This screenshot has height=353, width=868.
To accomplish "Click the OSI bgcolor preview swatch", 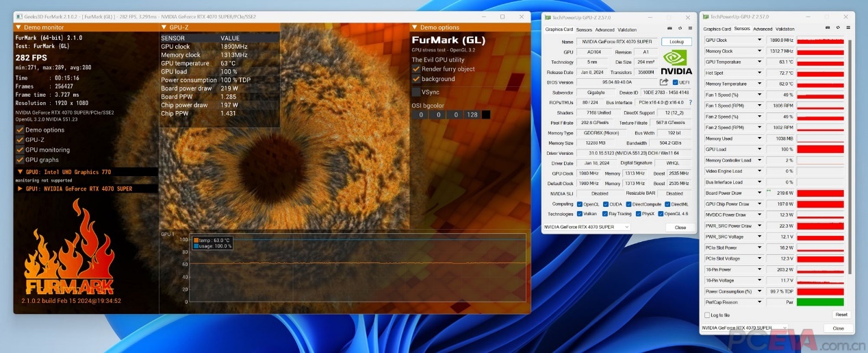I will click(485, 114).
